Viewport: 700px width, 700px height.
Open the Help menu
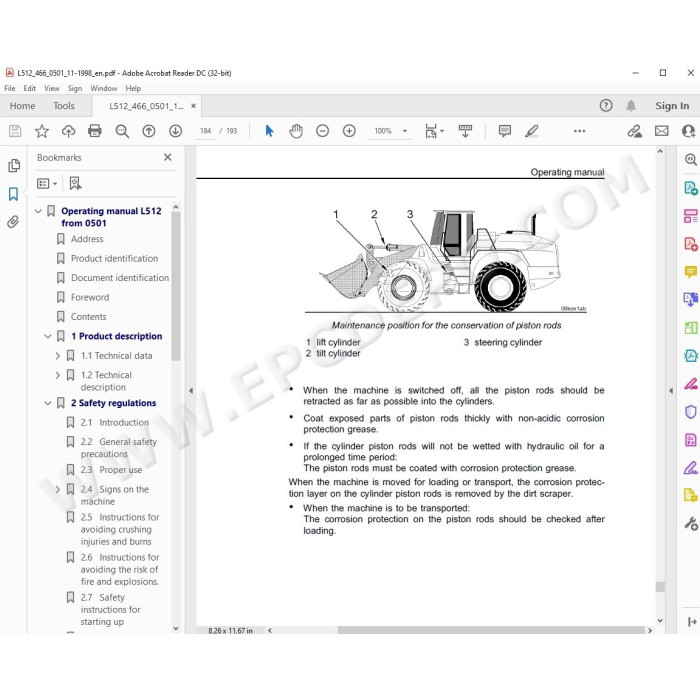tap(133, 88)
